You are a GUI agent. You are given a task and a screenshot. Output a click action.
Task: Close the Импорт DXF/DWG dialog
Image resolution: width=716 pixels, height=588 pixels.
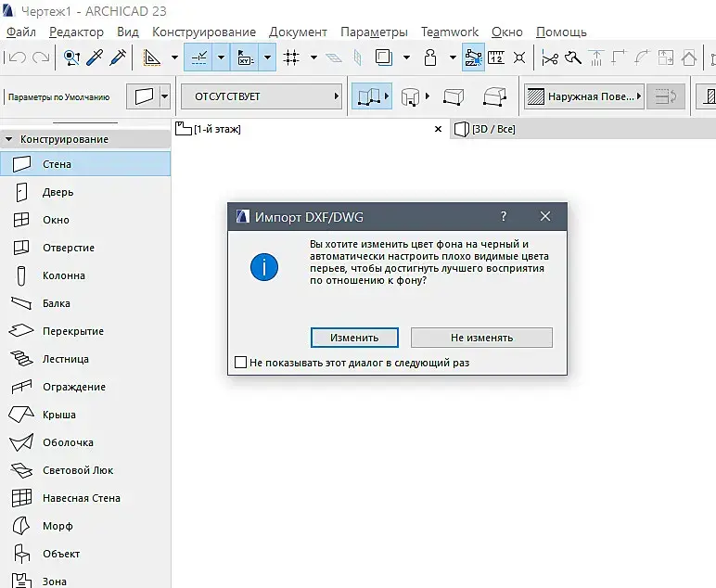[x=545, y=216]
